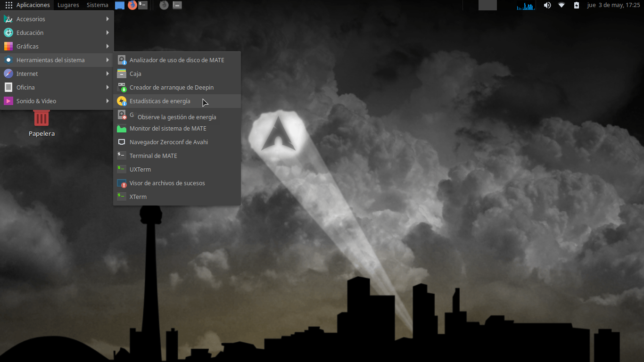Expand the Accesorios submenu arrow
The height and width of the screenshot is (362, 644).
pos(107,19)
